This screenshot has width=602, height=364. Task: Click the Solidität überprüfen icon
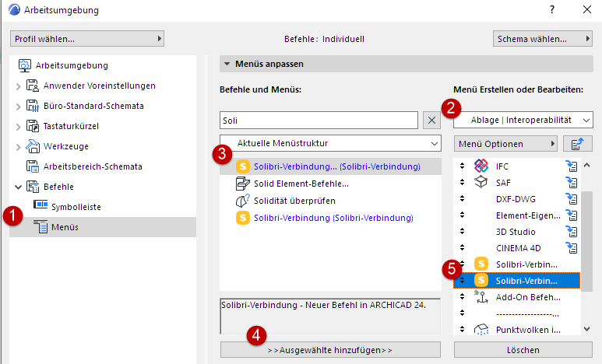[242, 201]
